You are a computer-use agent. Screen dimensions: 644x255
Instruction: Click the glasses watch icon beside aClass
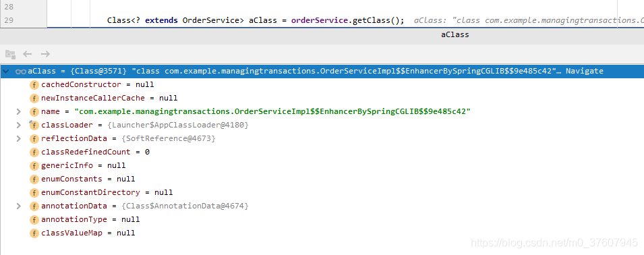click(21, 72)
